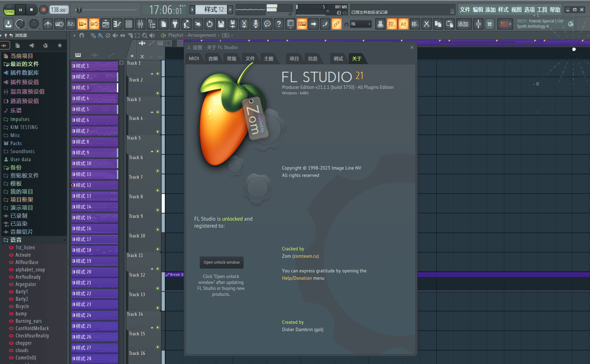Switch to the 音频 settings tab
The width and height of the screenshot is (590, 364).
213,58
